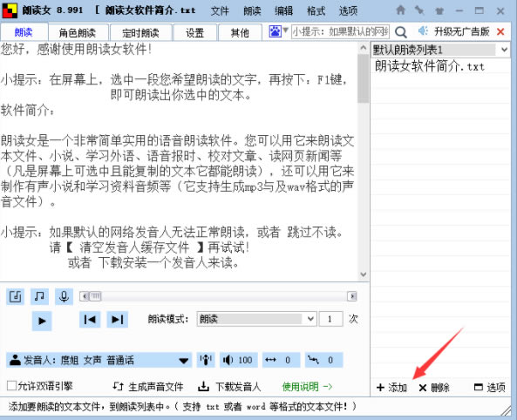Click the app logo in title bar
The image size is (517, 420).
[x=10, y=10]
